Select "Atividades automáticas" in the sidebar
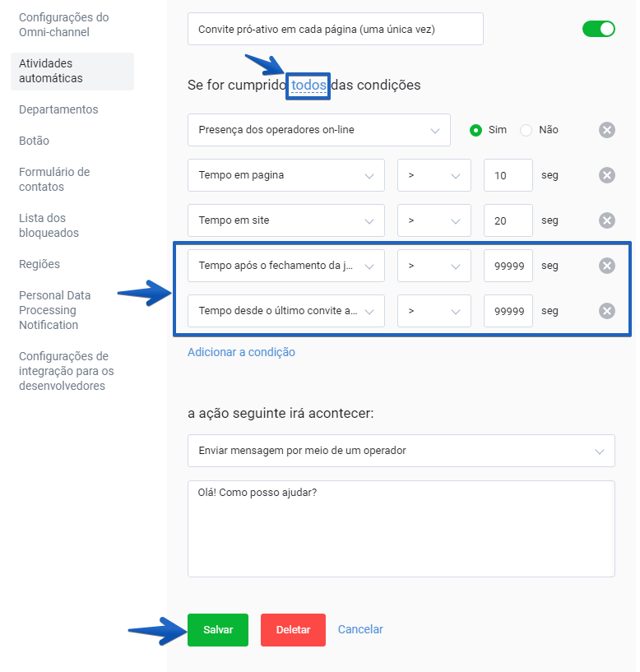 (49, 71)
